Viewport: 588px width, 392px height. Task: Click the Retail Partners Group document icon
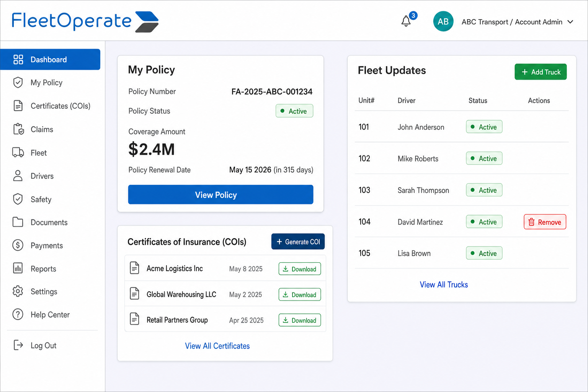click(135, 319)
